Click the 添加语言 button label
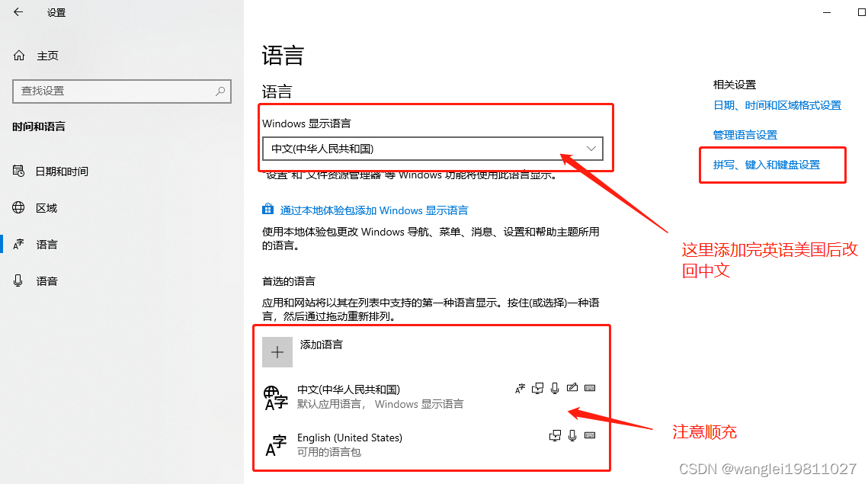The width and height of the screenshot is (868, 484). click(321, 345)
